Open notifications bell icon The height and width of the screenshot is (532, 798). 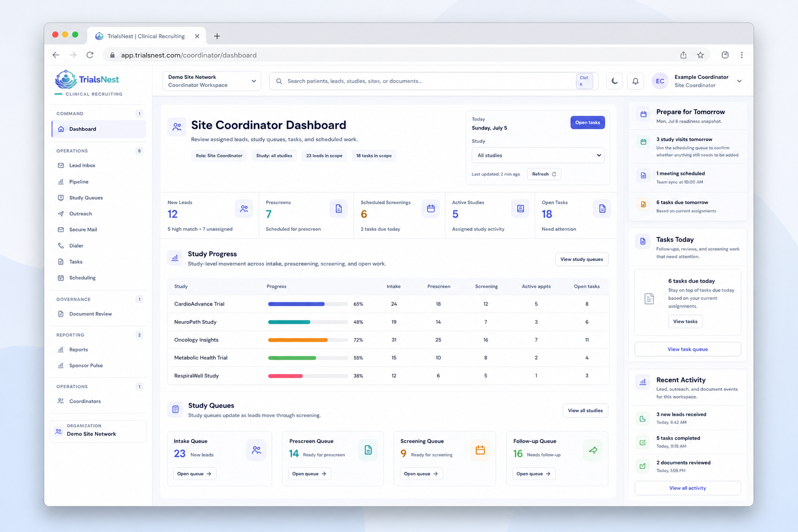pos(635,81)
